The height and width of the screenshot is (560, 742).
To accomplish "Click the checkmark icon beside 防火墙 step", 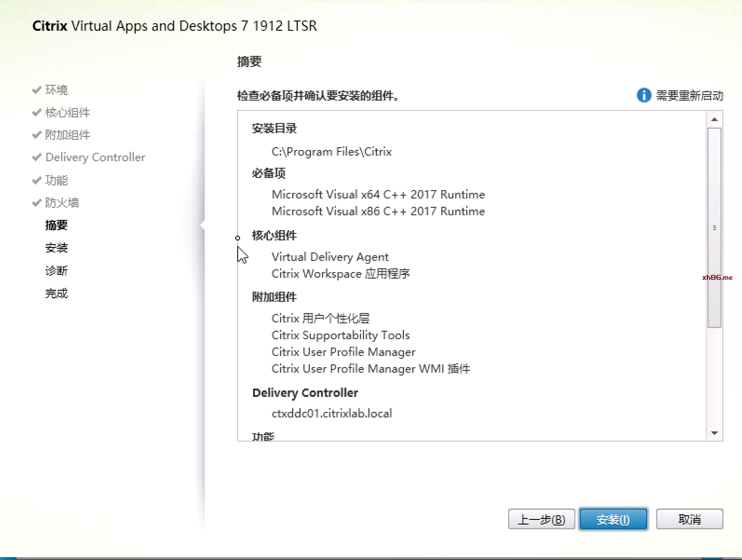I will tap(37, 203).
